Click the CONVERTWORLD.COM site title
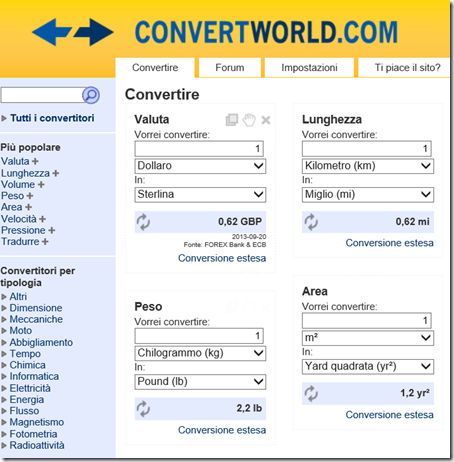454x462 pixels. pyautogui.click(x=266, y=32)
